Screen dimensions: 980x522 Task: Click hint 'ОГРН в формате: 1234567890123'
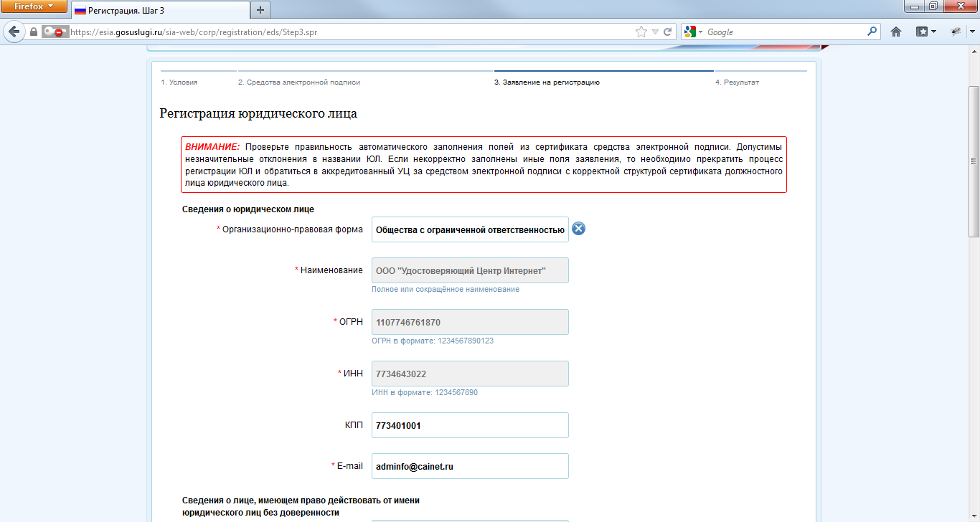pos(433,341)
